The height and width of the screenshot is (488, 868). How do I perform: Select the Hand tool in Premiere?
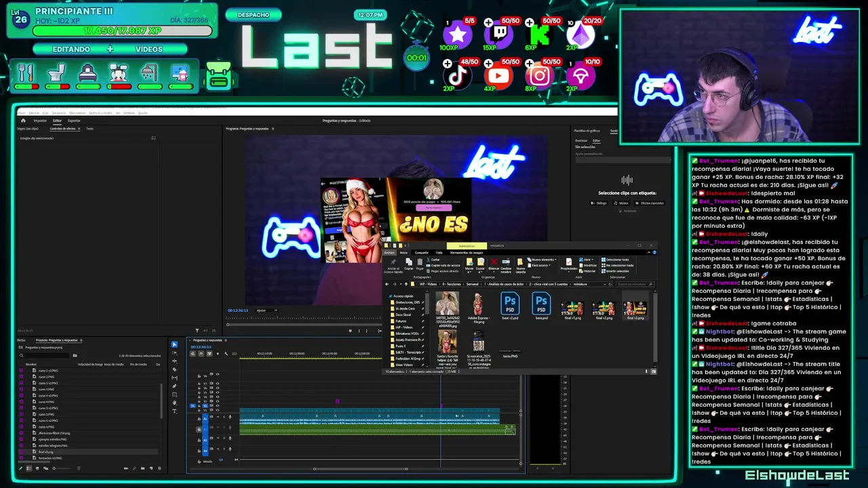174,403
